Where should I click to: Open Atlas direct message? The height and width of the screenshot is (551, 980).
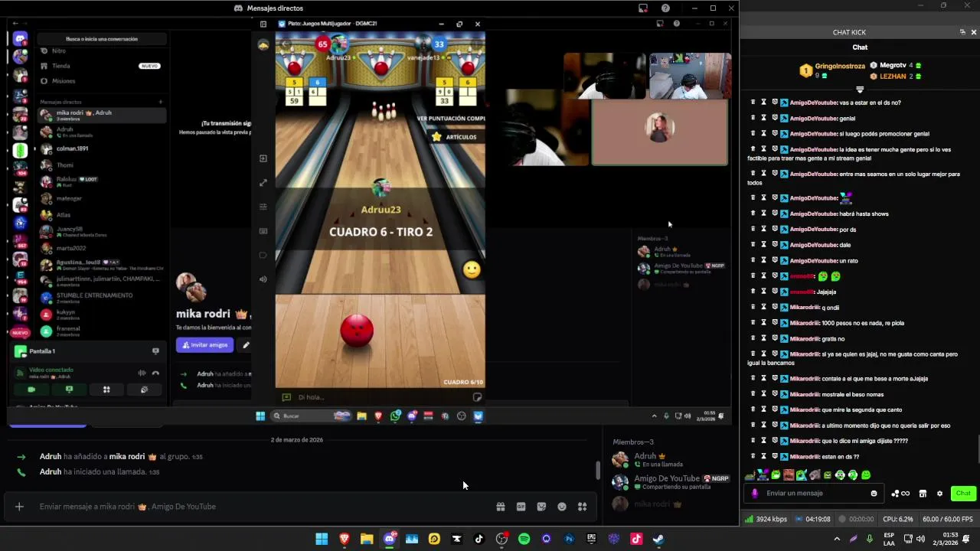click(x=102, y=215)
